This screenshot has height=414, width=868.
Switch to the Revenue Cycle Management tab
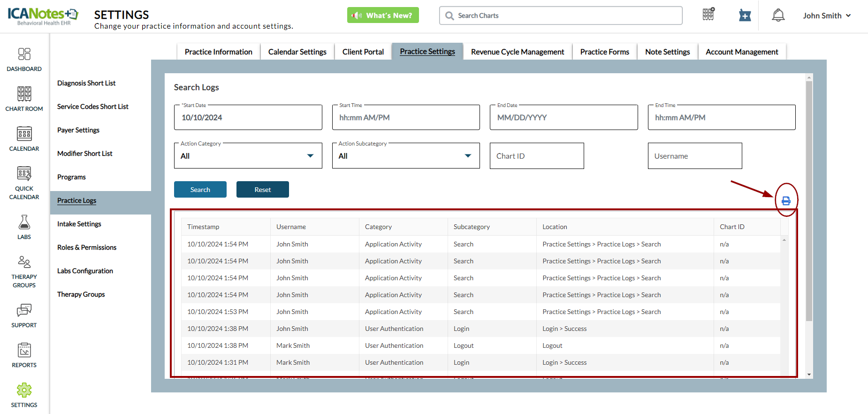517,52
